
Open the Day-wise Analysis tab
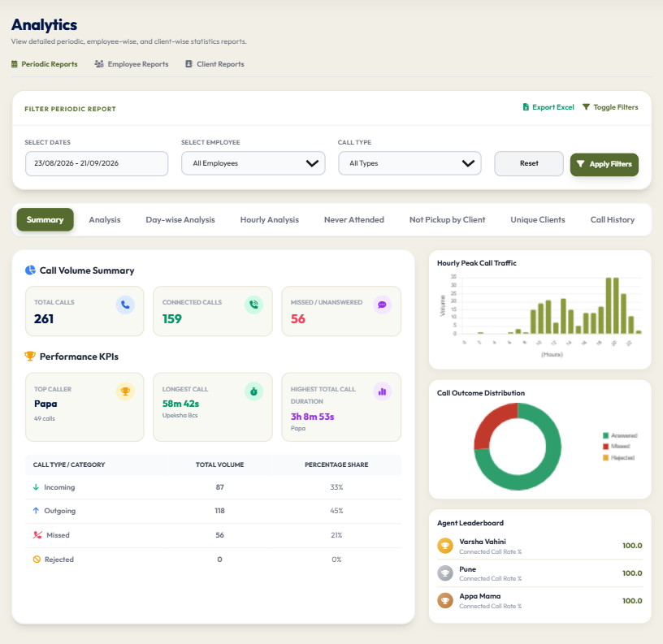click(180, 220)
